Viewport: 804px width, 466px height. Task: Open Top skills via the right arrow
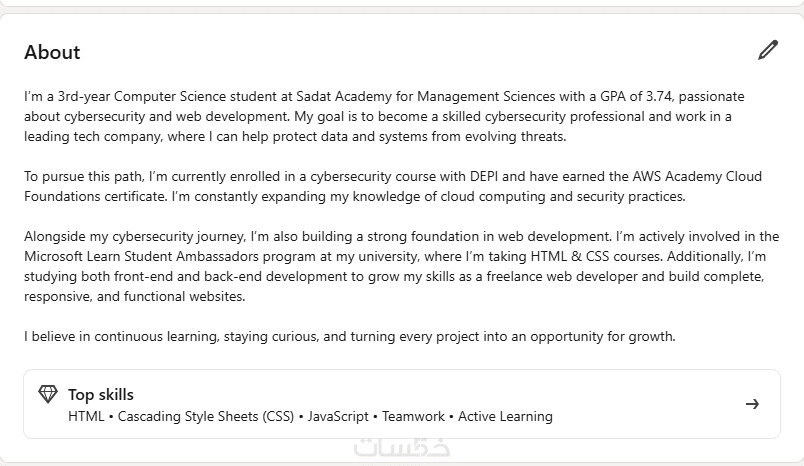point(752,404)
